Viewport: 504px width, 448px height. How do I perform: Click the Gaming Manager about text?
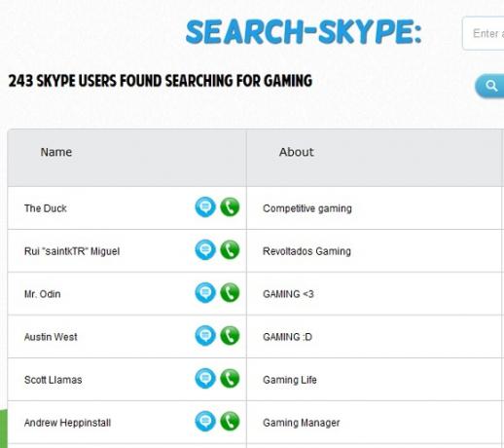[302, 423]
